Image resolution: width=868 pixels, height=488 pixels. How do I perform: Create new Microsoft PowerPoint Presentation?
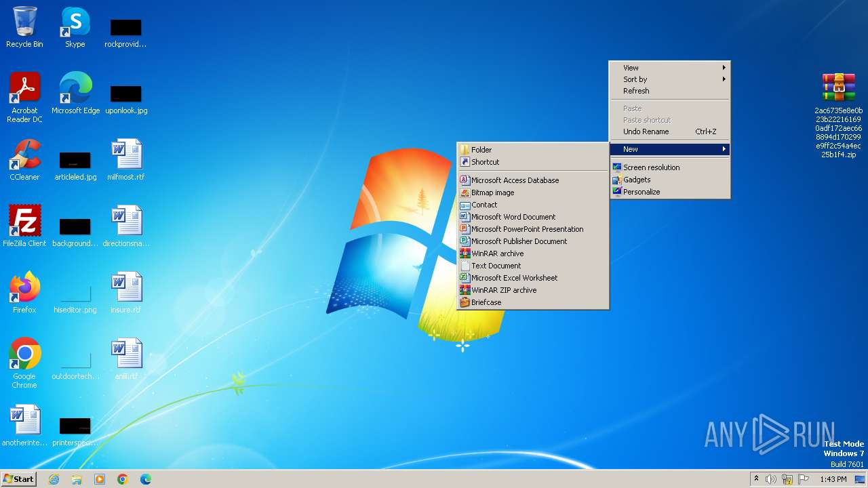[x=533, y=229]
